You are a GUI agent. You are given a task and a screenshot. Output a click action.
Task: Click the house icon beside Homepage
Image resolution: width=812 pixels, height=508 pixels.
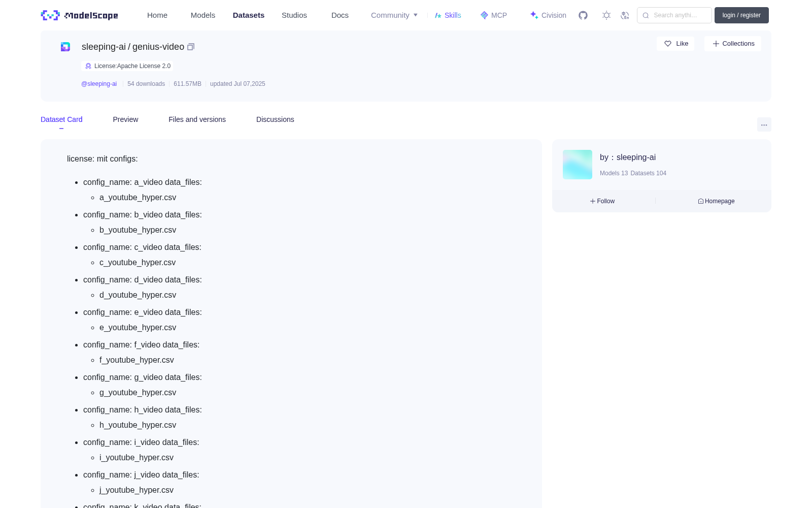pos(701,201)
